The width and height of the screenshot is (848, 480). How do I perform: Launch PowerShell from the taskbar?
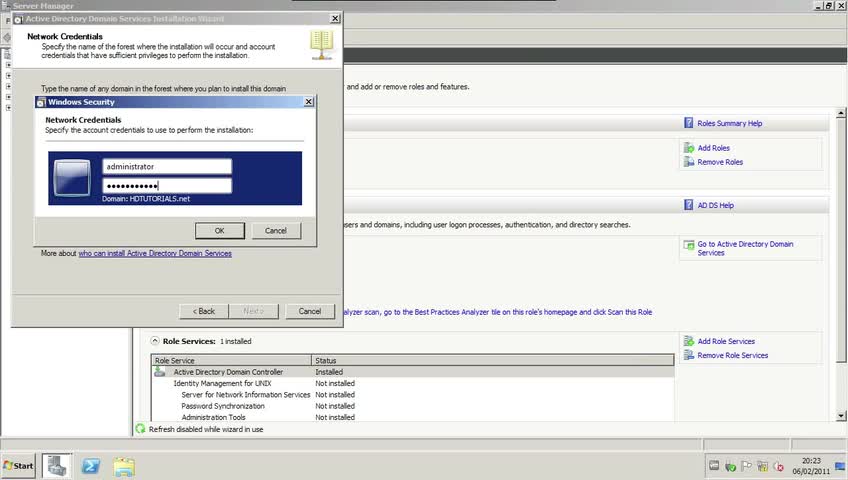pyautogui.click(x=90, y=465)
